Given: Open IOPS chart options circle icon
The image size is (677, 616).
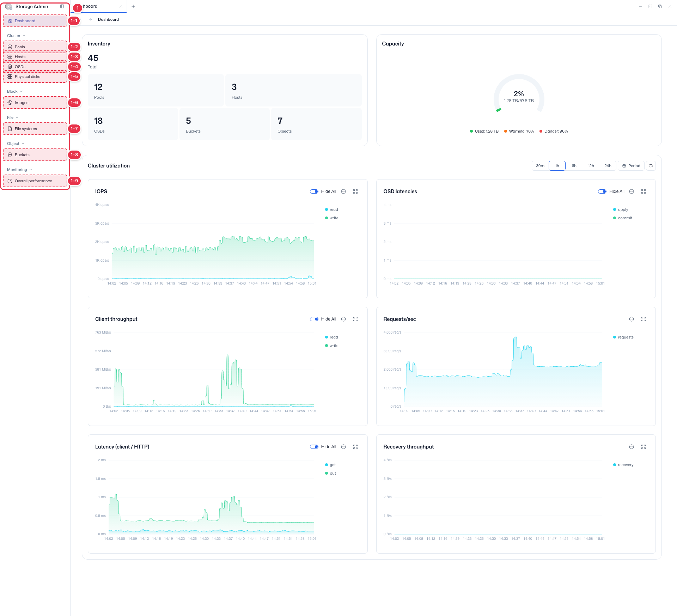Looking at the screenshot, I should click(343, 191).
